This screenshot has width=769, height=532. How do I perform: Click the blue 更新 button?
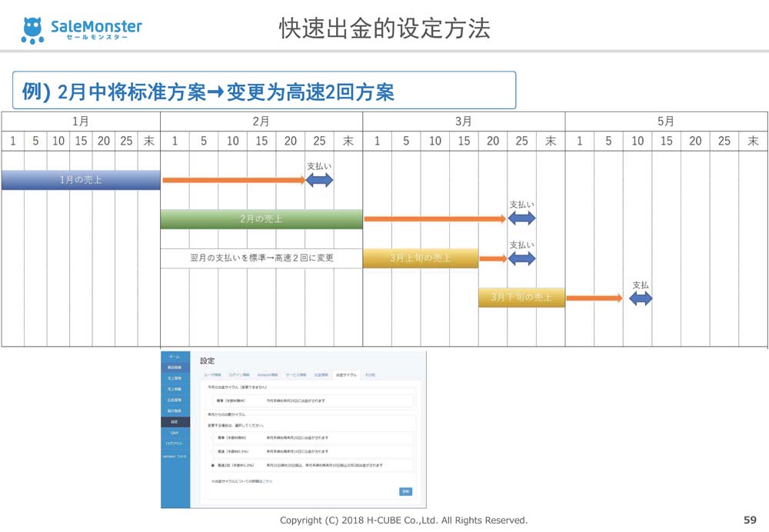[x=405, y=491]
